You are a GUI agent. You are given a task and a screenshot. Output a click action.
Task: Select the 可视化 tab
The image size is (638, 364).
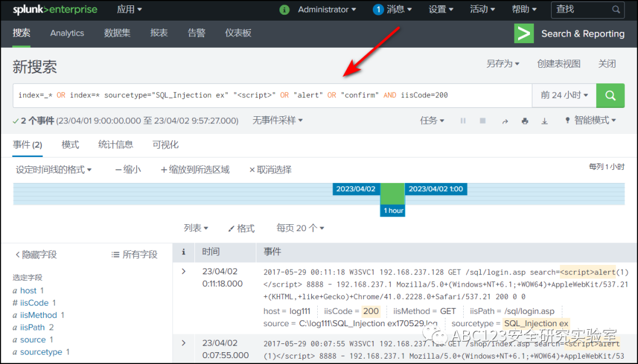coord(165,145)
